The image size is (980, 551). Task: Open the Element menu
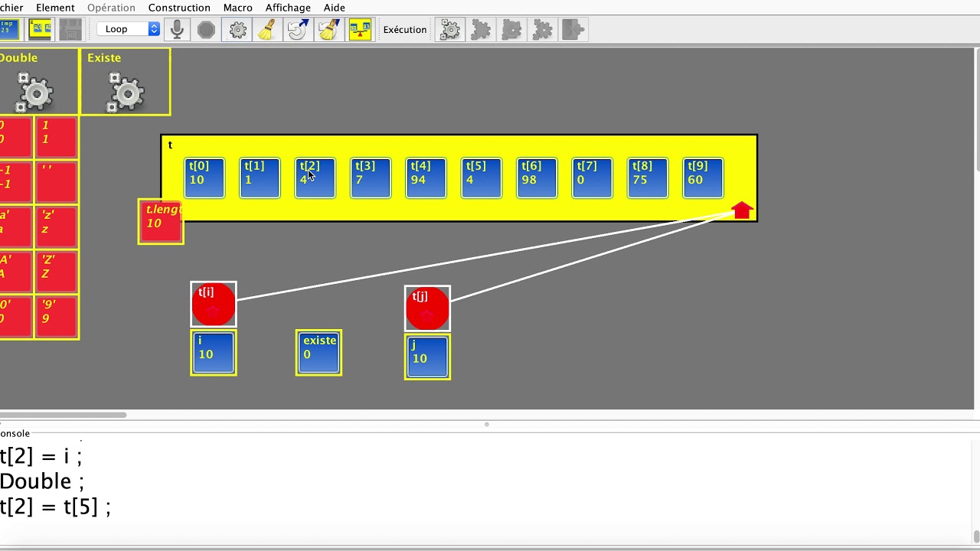[55, 8]
